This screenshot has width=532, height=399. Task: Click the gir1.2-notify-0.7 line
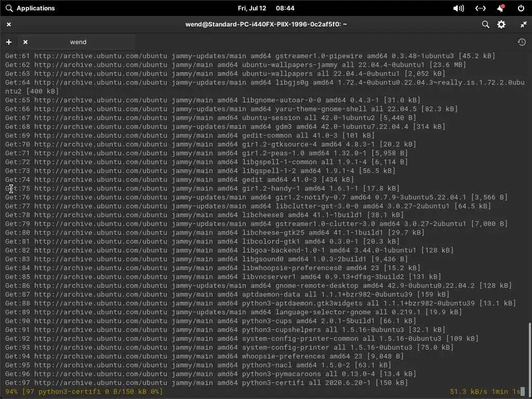tap(256, 197)
